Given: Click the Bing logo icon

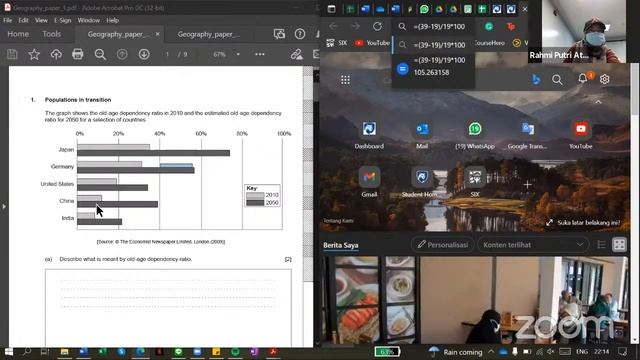Looking at the screenshot, I should [x=536, y=79].
